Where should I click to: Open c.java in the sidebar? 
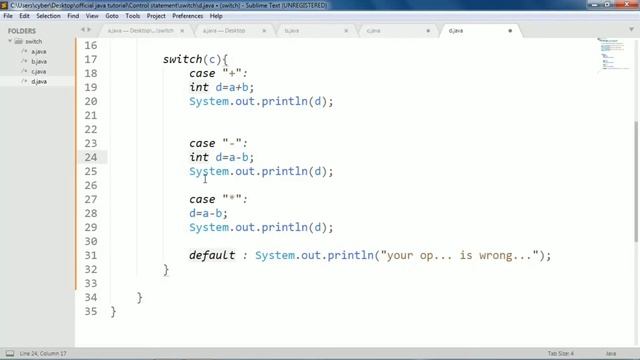pyautogui.click(x=39, y=71)
